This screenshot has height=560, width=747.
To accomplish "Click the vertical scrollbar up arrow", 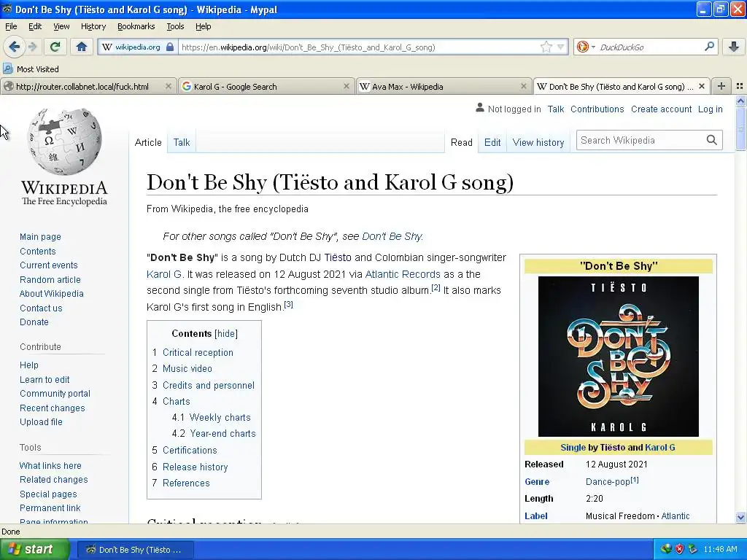I will pos(740,101).
